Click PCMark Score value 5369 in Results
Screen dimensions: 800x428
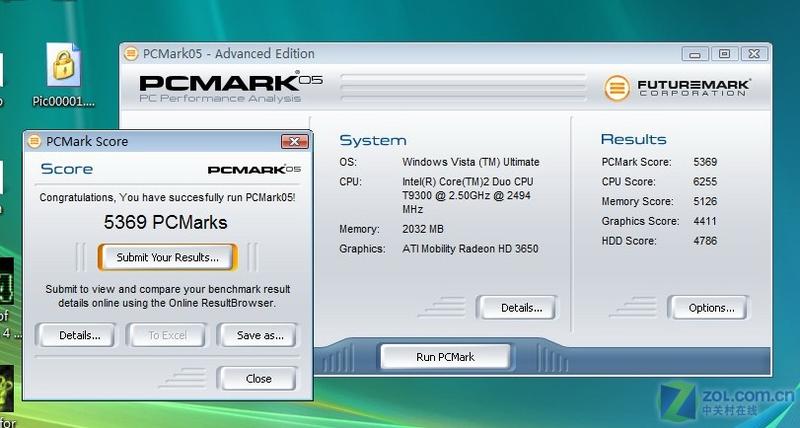click(705, 162)
